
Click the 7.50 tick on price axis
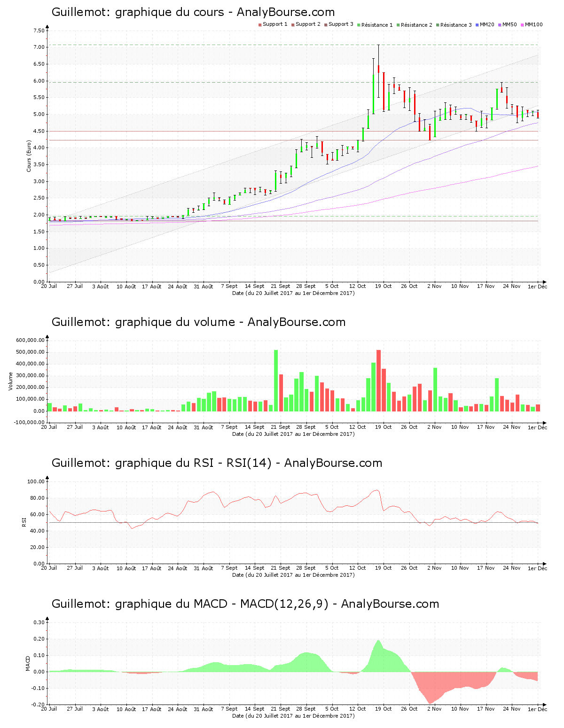point(39,31)
